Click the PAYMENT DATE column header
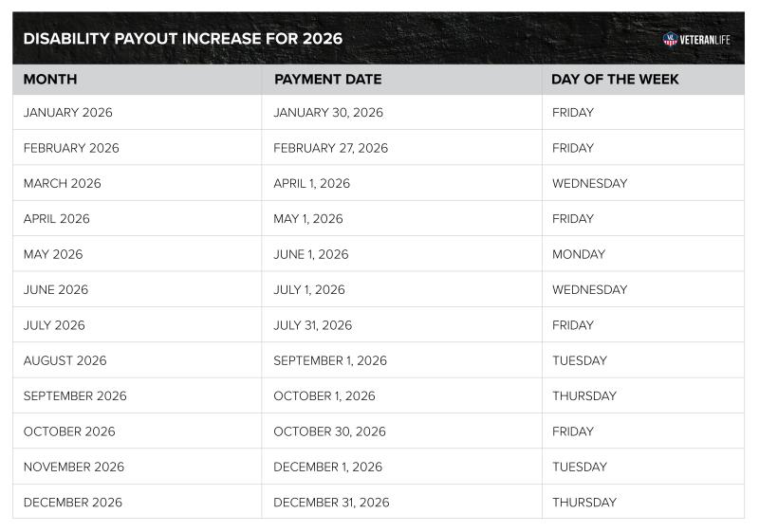Screen dimensions: 759x532 pyautogui.click(x=328, y=80)
